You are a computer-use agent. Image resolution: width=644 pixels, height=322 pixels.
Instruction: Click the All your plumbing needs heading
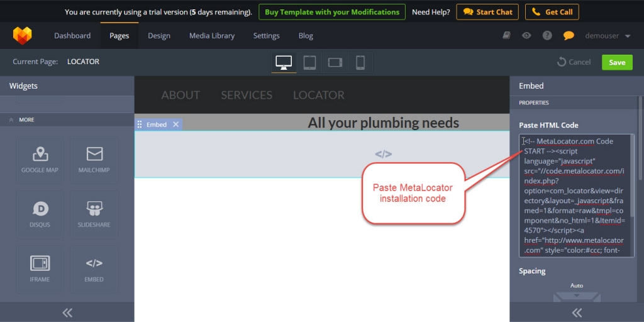pos(383,123)
